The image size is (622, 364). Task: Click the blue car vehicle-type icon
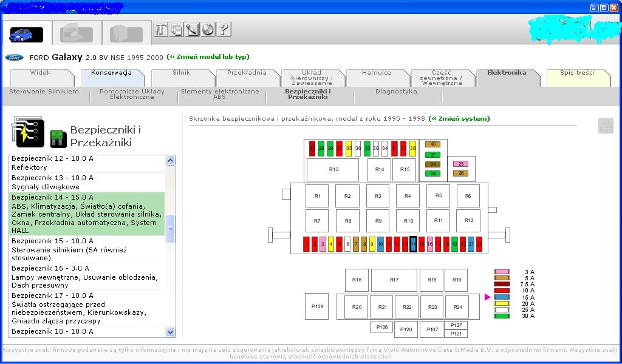(26, 35)
